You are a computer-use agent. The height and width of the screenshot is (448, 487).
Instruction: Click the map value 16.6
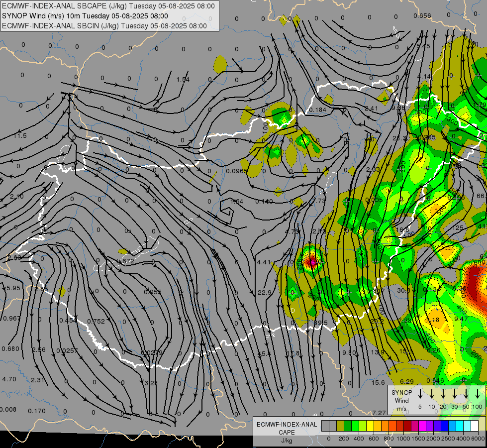pos(403,229)
